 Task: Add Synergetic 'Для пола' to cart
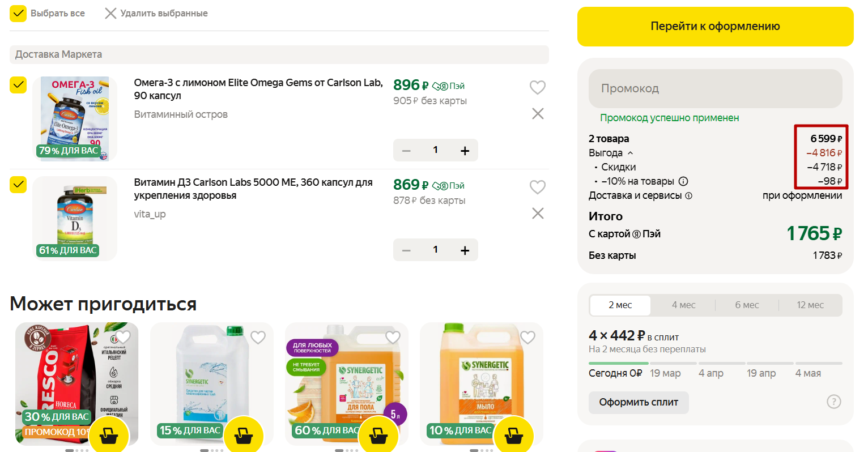point(378,436)
